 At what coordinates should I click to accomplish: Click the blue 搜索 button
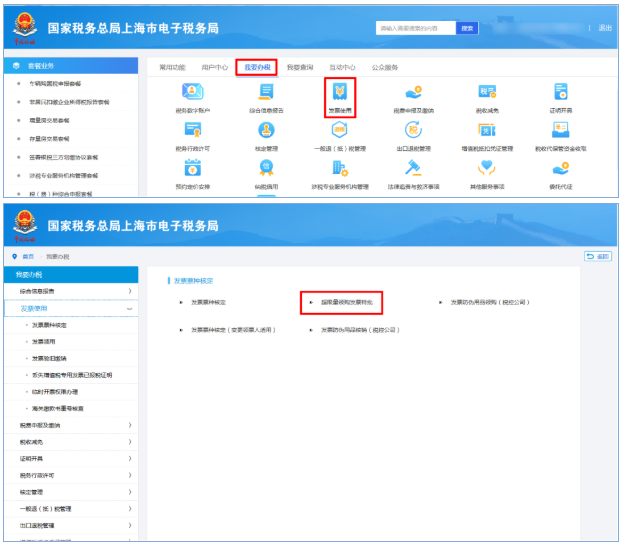click(467, 28)
